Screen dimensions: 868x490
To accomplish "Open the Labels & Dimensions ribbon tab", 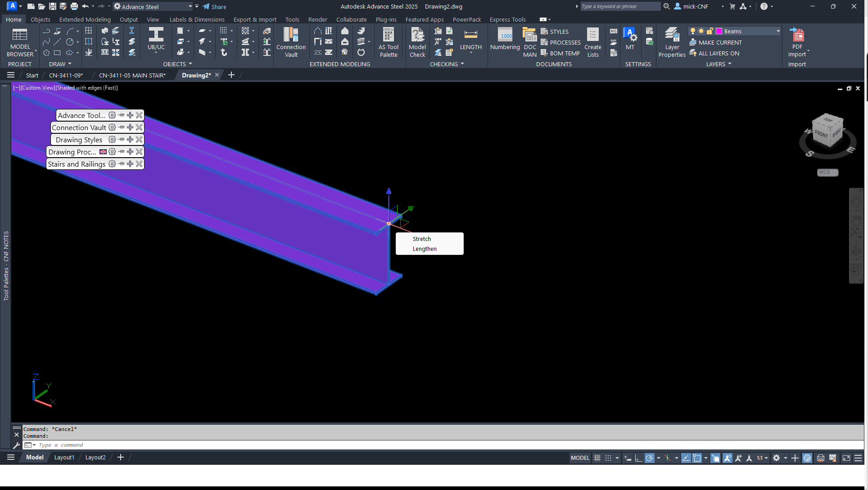I will 197,19.
